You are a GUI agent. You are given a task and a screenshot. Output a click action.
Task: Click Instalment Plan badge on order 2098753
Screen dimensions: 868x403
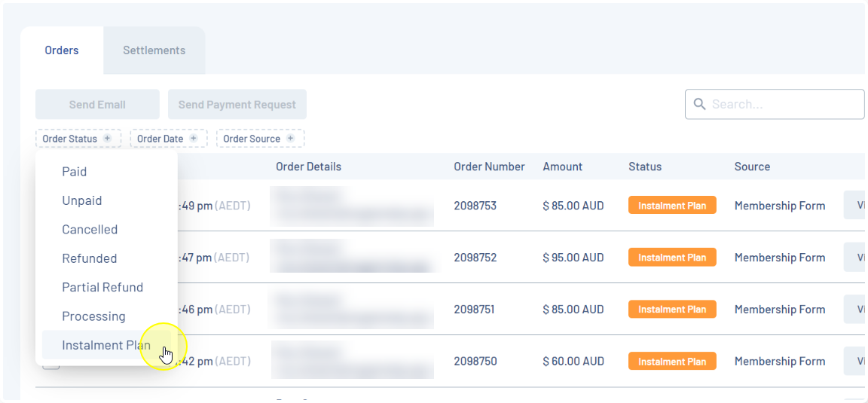[672, 206]
